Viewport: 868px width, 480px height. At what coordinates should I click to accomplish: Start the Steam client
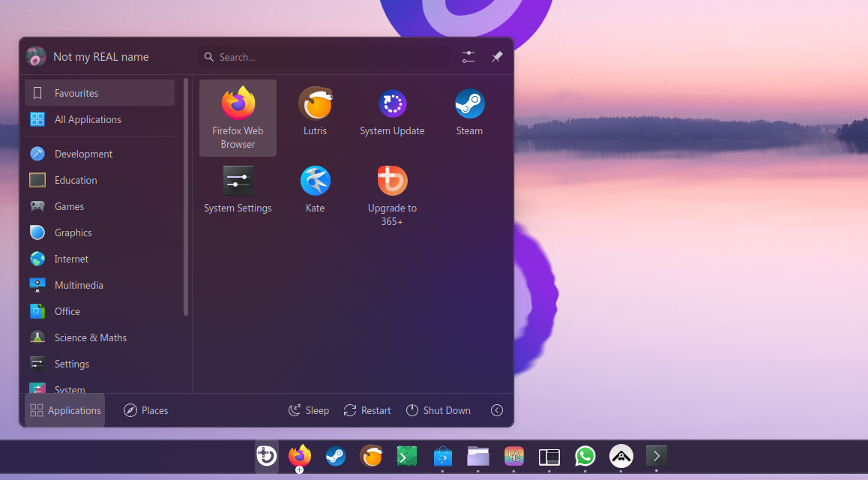coord(469,111)
